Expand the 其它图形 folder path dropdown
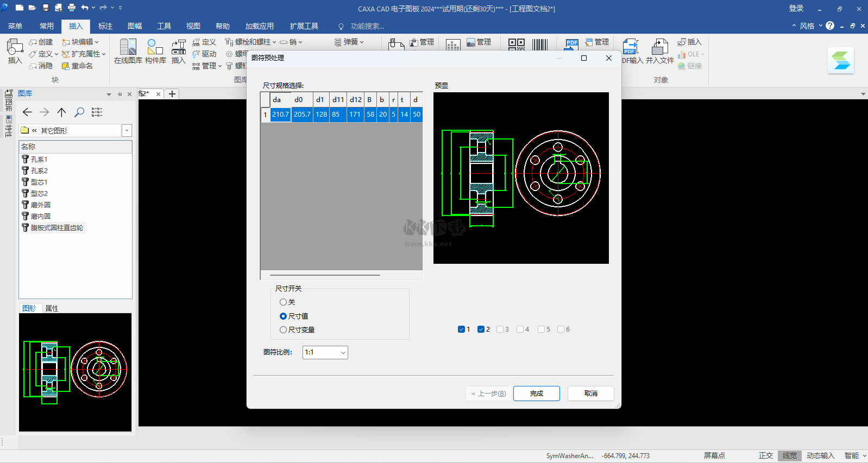The image size is (868, 463). (x=127, y=131)
